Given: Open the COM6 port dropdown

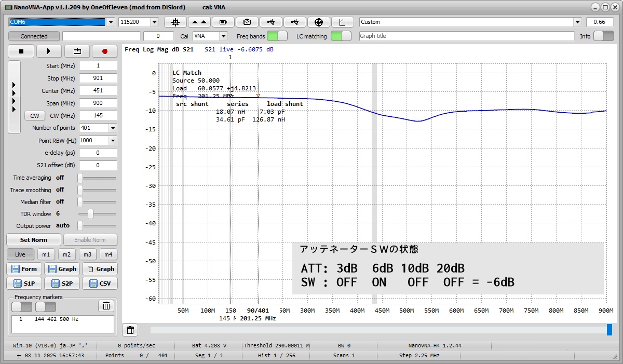Looking at the screenshot, I should 111,22.
